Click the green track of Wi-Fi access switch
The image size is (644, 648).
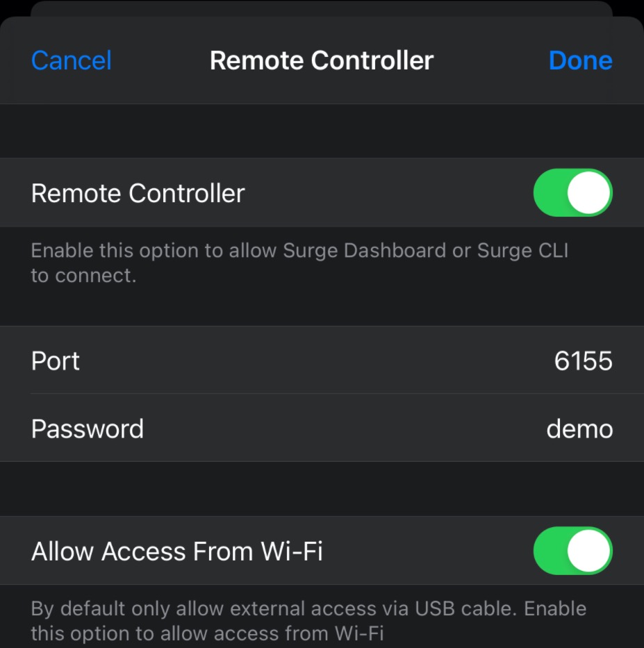pyautogui.click(x=550, y=551)
